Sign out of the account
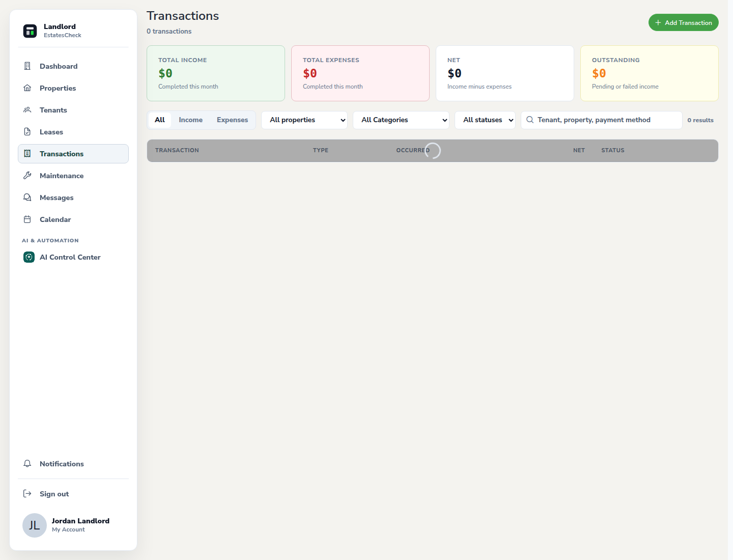 click(x=73, y=494)
